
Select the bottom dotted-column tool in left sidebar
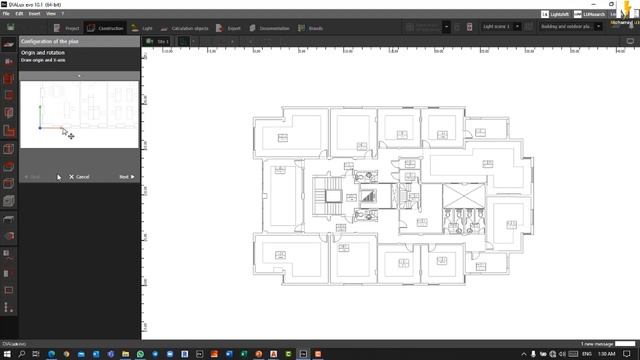point(8,307)
